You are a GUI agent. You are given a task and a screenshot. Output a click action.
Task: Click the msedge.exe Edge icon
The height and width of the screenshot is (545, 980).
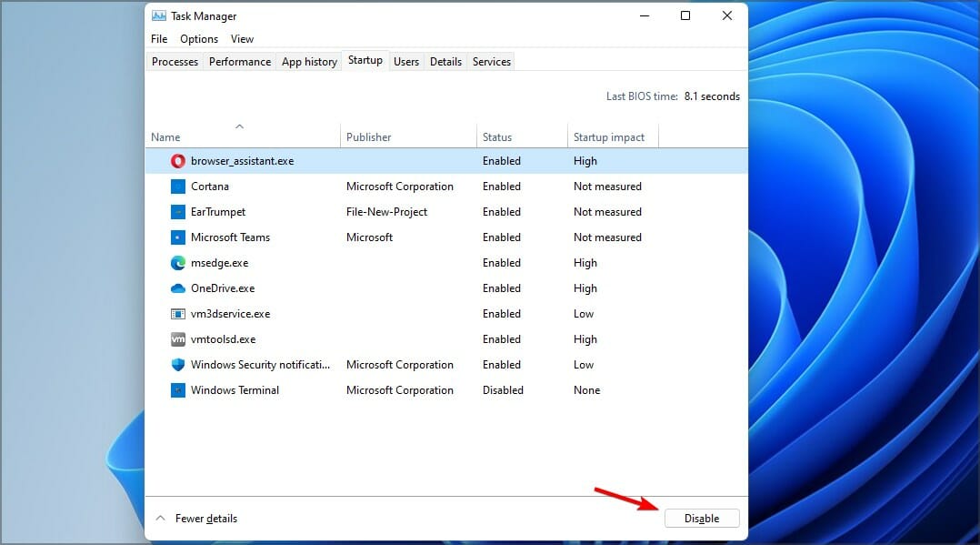point(178,263)
